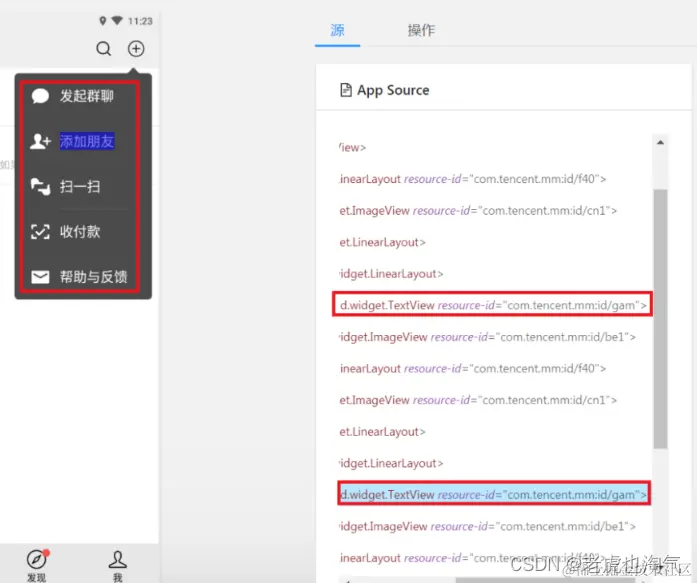Click the 添加朋友 add-person icon
The width and height of the screenshot is (697, 583).
tap(40, 141)
